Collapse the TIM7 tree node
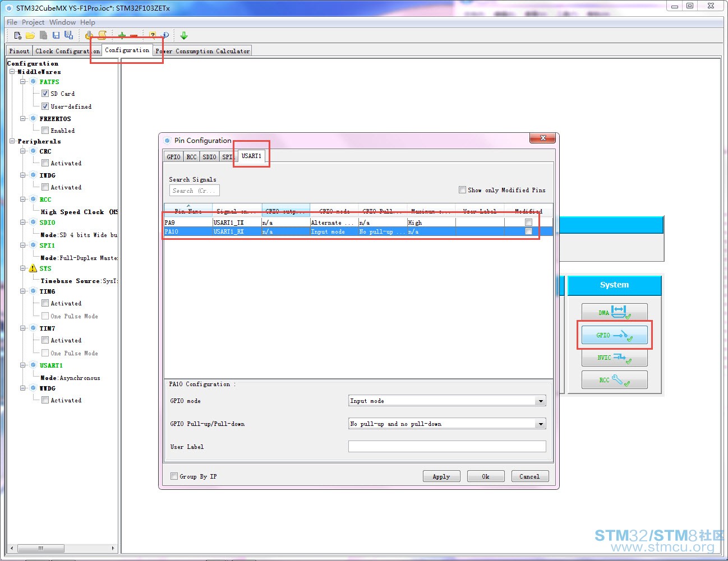 coord(23,328)
